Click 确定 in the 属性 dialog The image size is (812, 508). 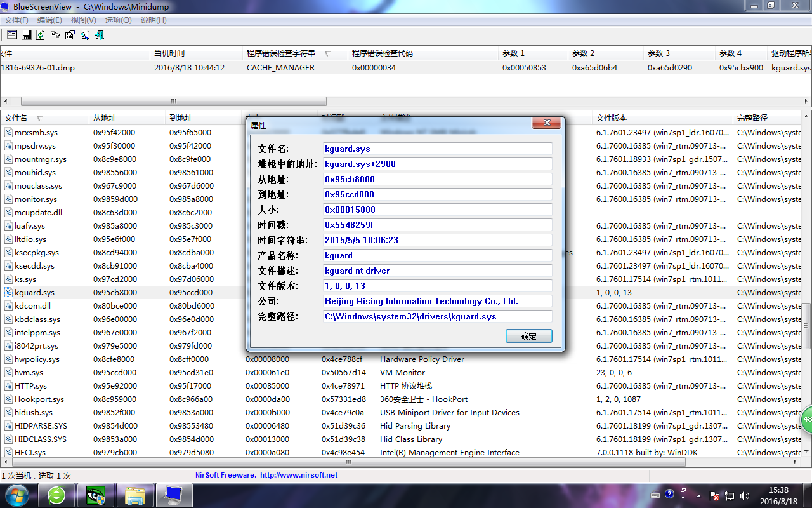529,336
